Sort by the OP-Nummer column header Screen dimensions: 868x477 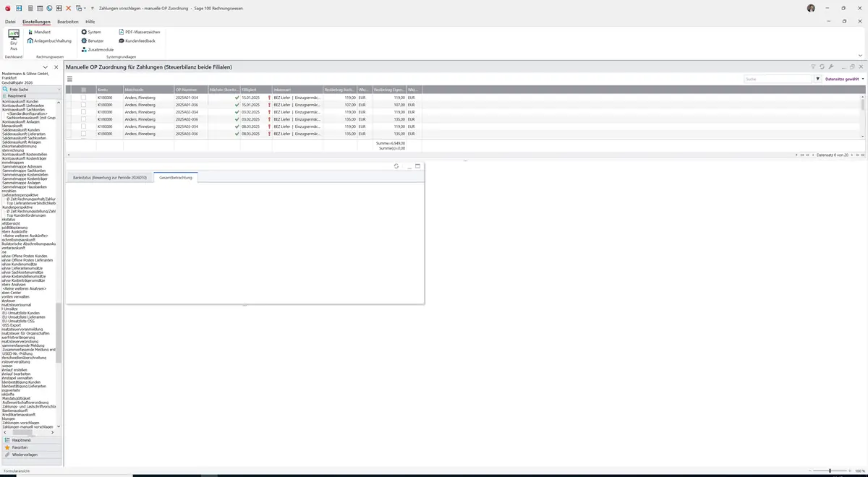tap(190, 90)
